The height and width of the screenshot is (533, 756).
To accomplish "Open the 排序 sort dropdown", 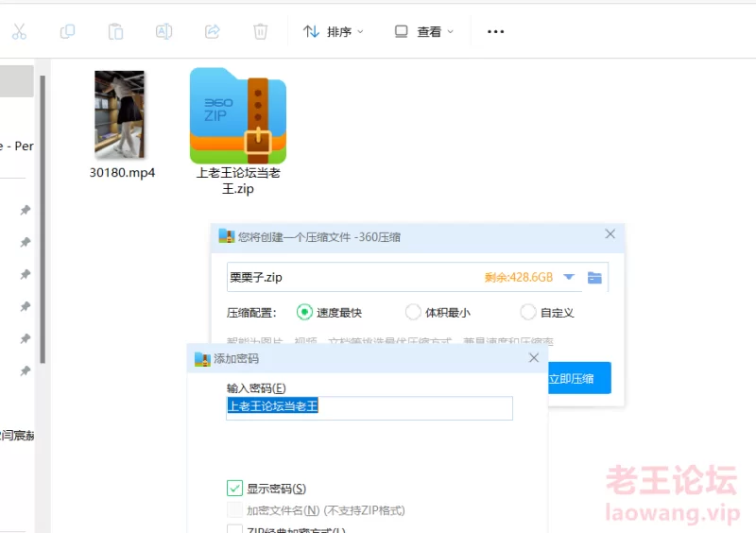I will click(x=334, y=32).
